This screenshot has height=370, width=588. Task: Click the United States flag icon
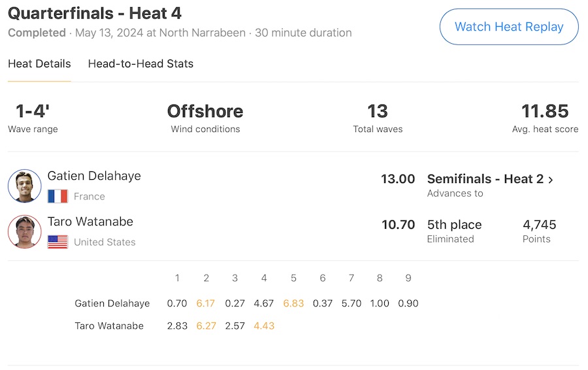click(57, 242)
